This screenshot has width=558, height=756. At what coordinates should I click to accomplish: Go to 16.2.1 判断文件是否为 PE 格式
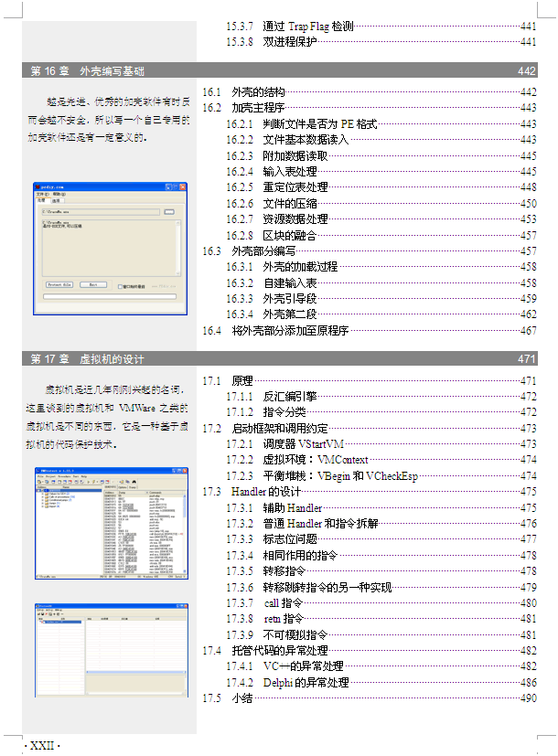pyautogui.click(x=381, y=124)
